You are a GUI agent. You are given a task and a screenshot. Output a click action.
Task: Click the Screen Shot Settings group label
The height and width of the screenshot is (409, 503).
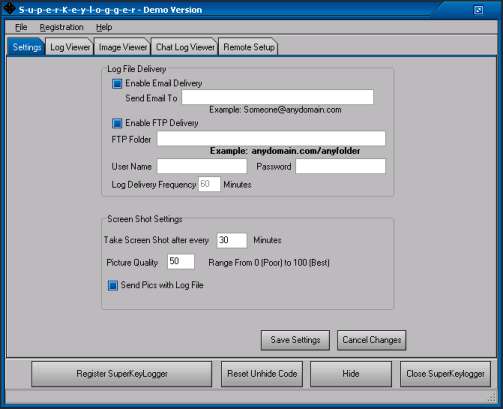[x=145, y=219]
